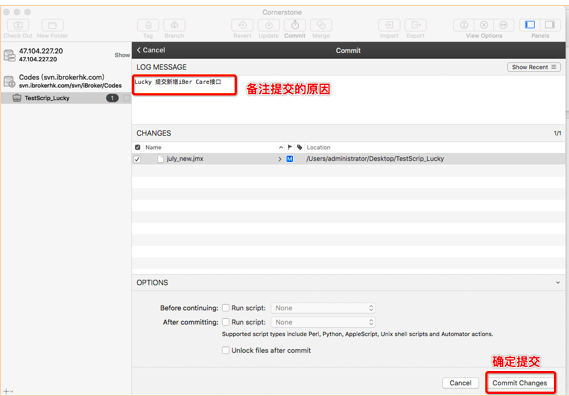Expand the july_new.jmx row chevron
This screenshot has height=396, width=569.
point(280,159)
